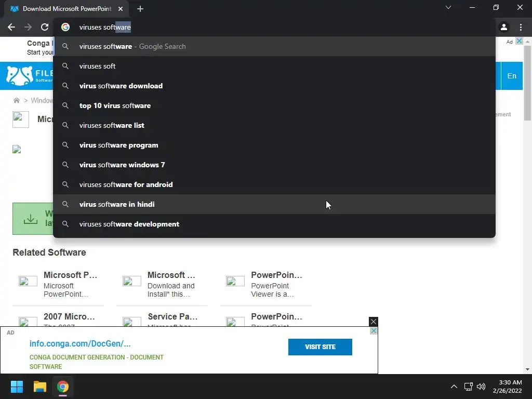Click the VISIT SITE button

point(320,347)
